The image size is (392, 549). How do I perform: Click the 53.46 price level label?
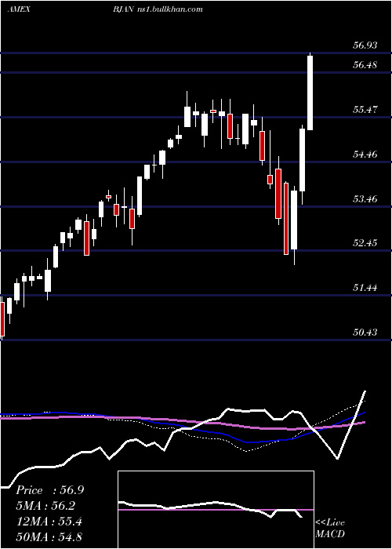pyautogui.click(x=365, y=199)
